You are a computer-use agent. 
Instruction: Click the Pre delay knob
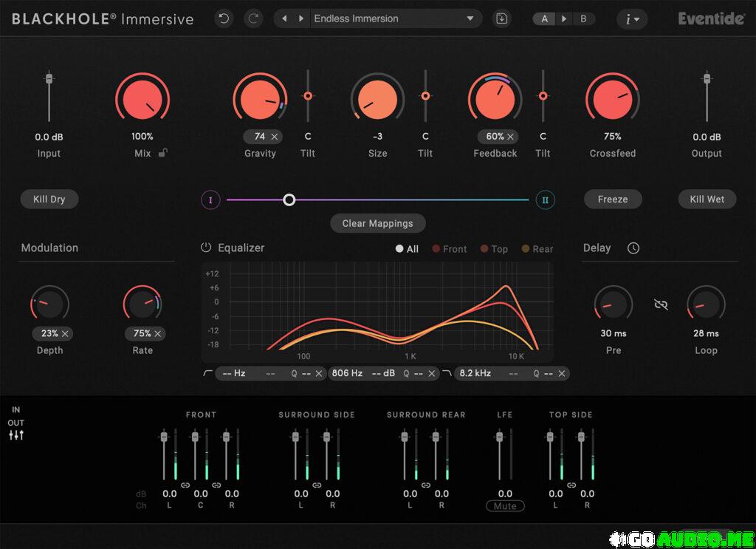point(614,304)
